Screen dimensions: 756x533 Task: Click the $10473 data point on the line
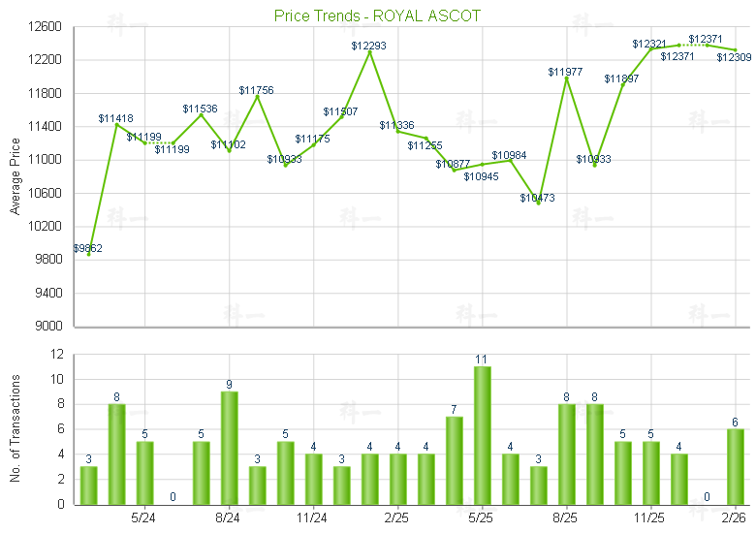click(539, 204)
